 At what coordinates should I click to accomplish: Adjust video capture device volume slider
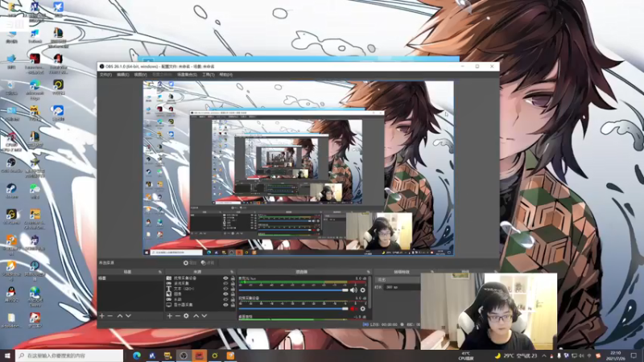tap(293, 309)
